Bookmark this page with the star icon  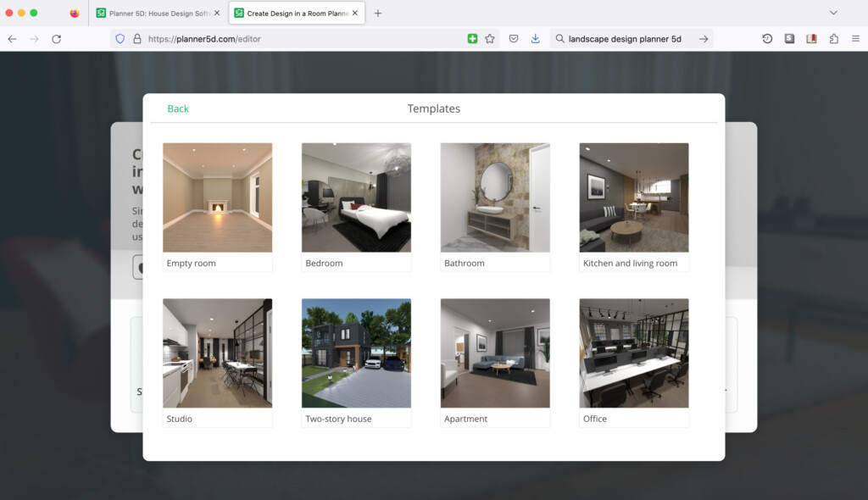tap(490, 39)
